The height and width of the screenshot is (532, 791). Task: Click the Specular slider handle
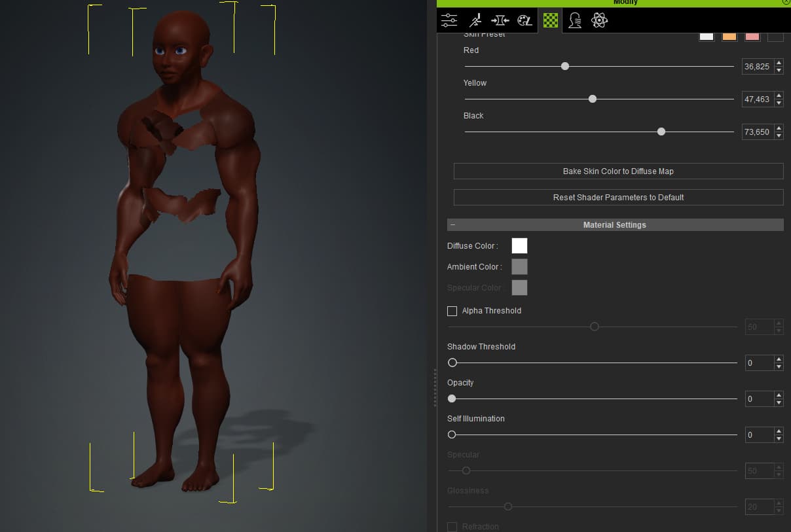466,470
